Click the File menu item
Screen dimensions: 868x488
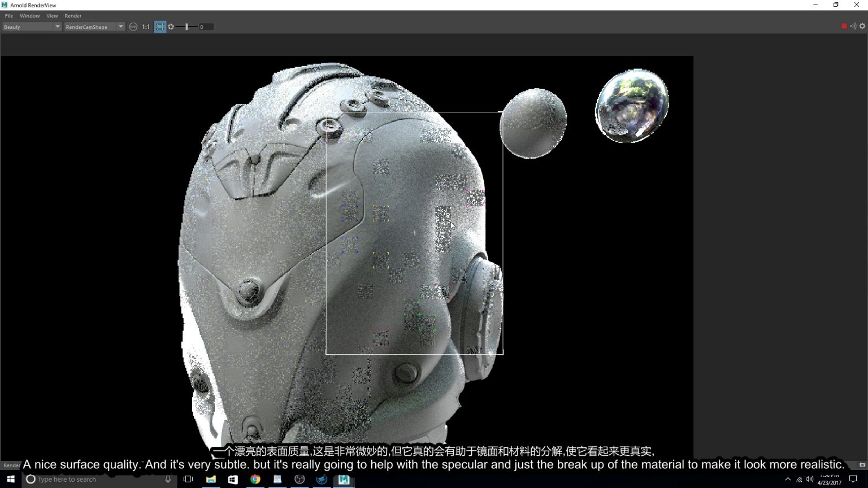click(8, 16)
